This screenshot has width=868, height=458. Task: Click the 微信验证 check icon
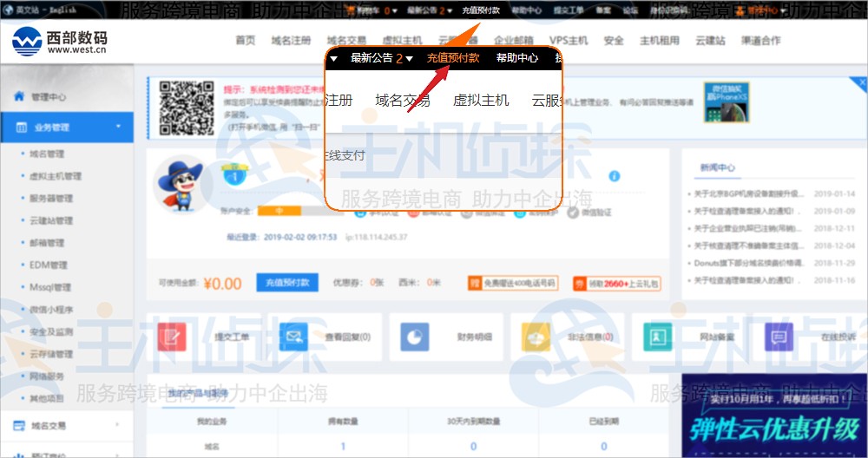(x=573, y=212)
